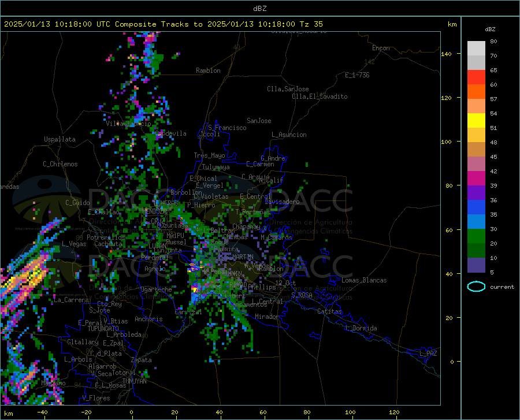
Task: Pick the magenta 39-42 dBZ legend color
Action: click(476, 179)
